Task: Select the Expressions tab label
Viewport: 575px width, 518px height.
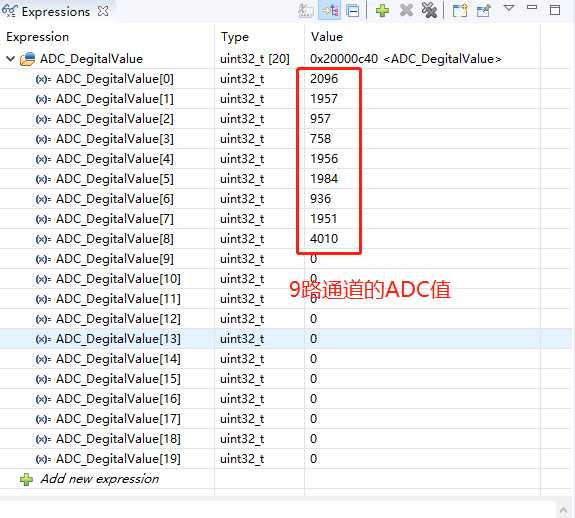Action: 55,12
